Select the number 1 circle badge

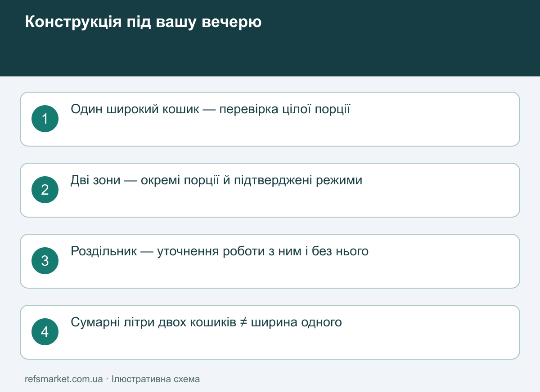(45, 119)
